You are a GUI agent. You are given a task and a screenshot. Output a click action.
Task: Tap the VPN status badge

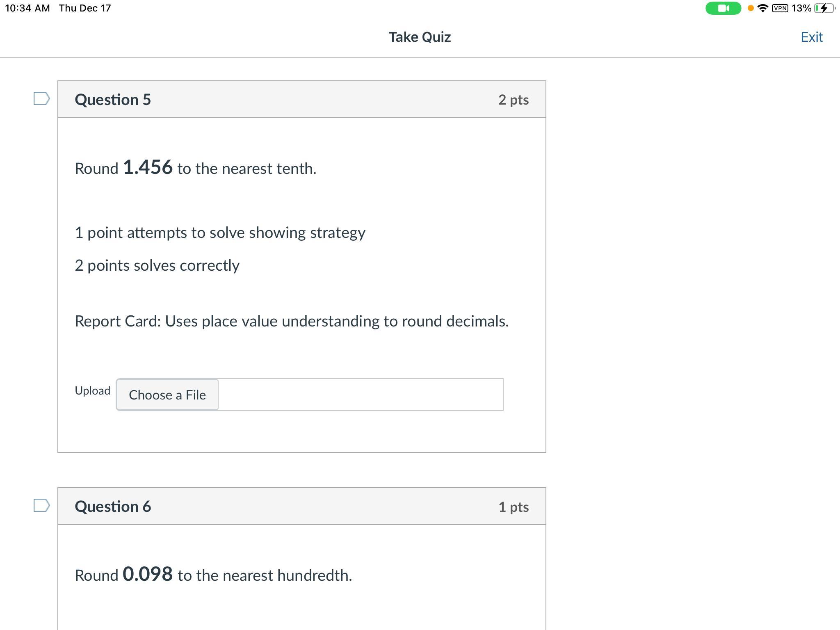click(780, 8)
